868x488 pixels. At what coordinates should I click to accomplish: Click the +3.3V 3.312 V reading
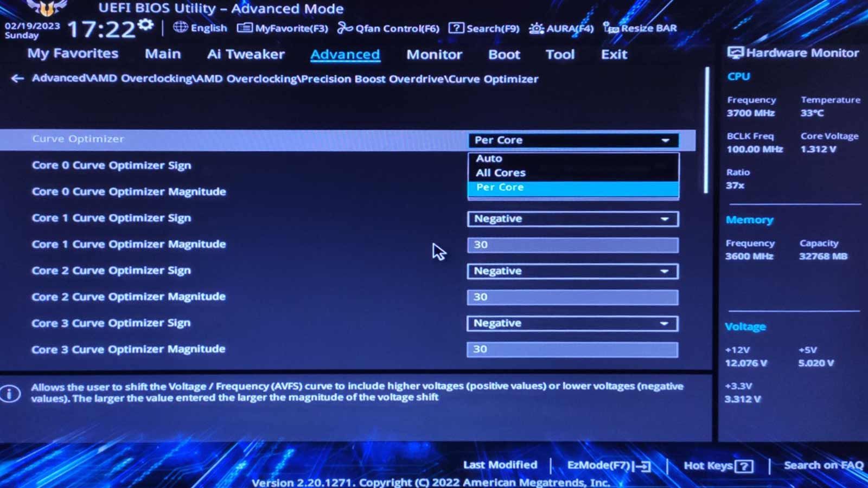(x=743, y=399)
